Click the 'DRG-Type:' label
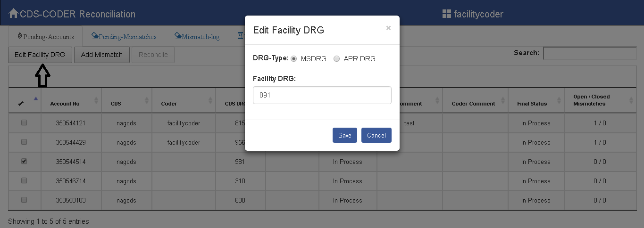Image resolution: width=644 pixels, height=228 pixels. pos(271,58)
